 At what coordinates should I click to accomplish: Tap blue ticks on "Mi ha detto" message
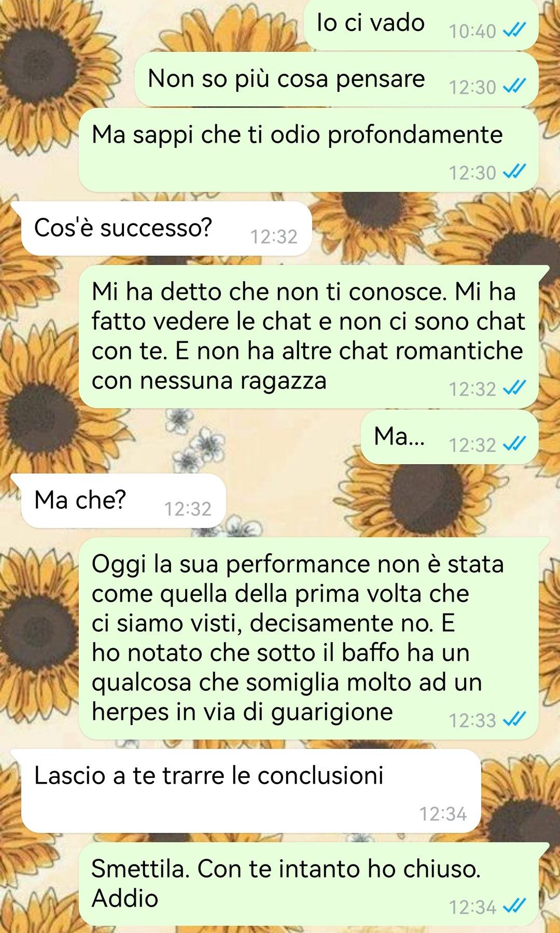coord(515,388)
